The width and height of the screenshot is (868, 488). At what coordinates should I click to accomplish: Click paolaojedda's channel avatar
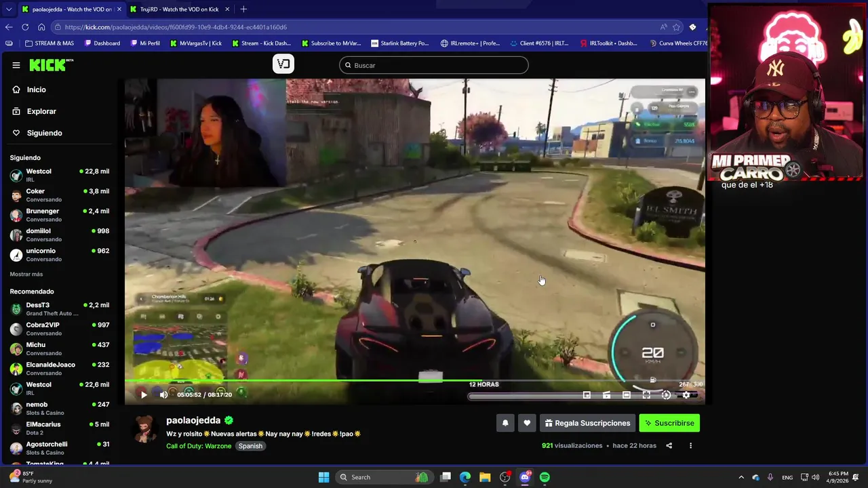144,428
